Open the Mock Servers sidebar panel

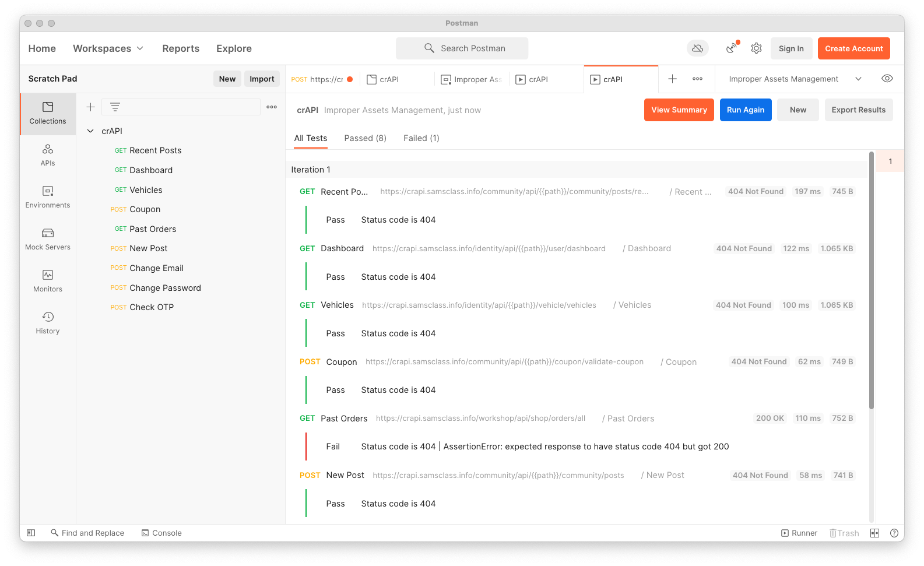[48, 240]
